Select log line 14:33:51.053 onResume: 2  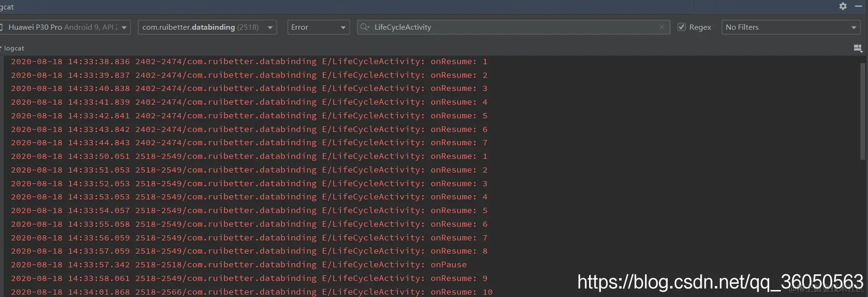coord(249,170)
